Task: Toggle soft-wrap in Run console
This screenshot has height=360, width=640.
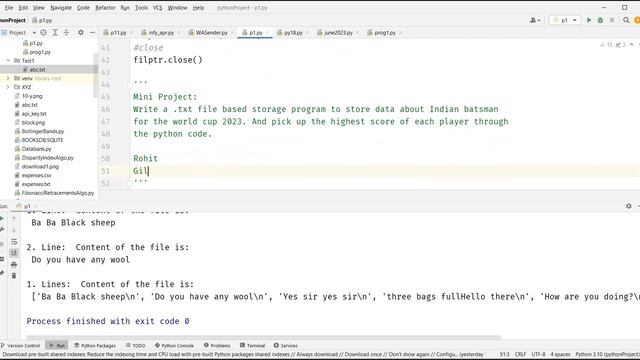Action: pyautogui.click(x=14, y=242)
